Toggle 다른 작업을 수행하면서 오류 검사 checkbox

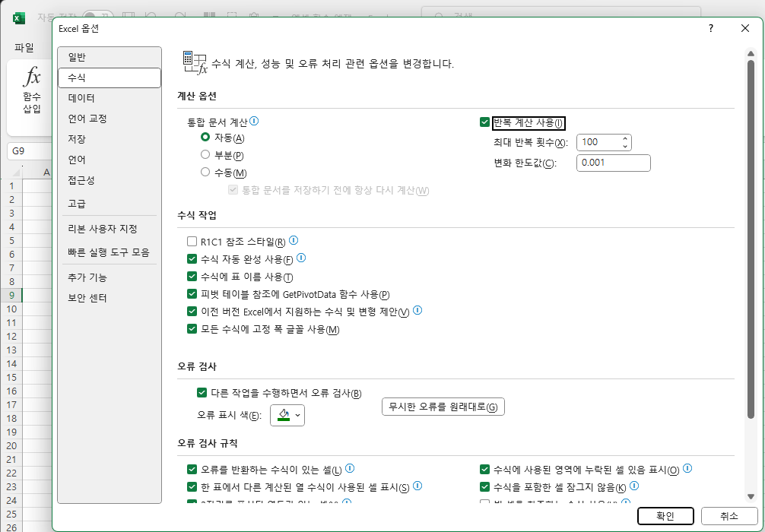[202, 392]
